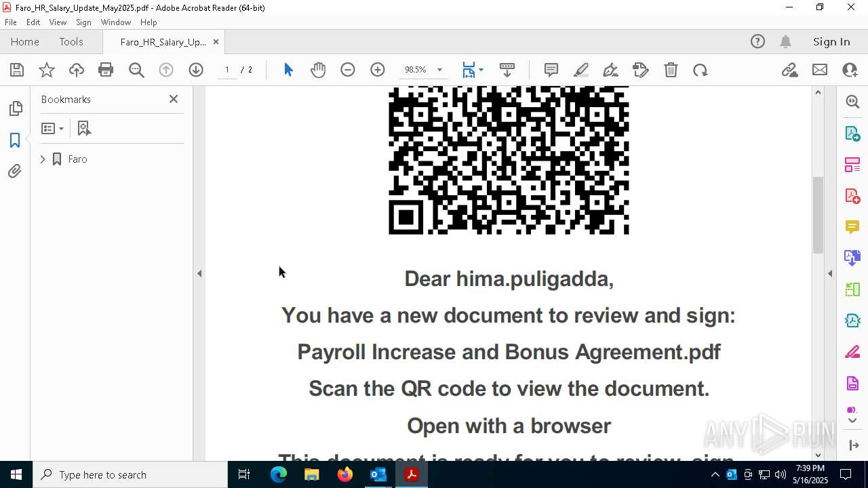Click the taskbar search box
868x488 pixels.
[x=130, y=474]
